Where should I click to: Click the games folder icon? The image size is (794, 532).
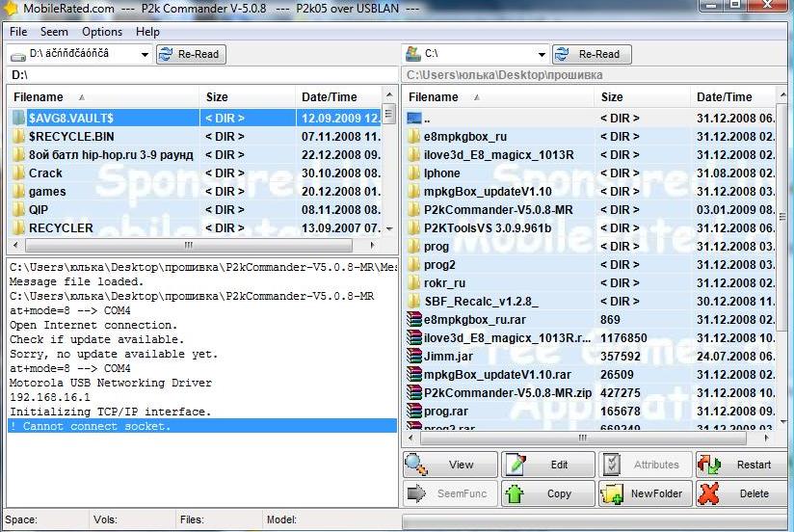point(18,192)
